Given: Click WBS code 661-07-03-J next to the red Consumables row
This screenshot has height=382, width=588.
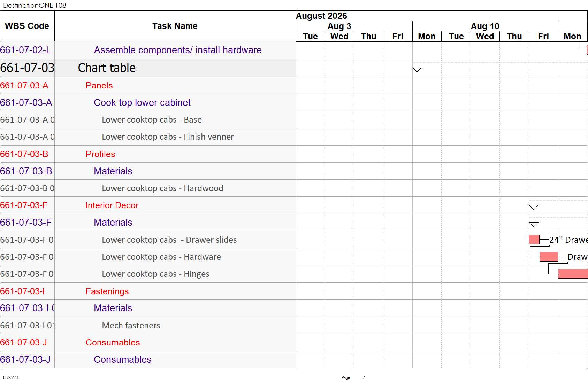Looking at the screenshot, I should [24, 343].
